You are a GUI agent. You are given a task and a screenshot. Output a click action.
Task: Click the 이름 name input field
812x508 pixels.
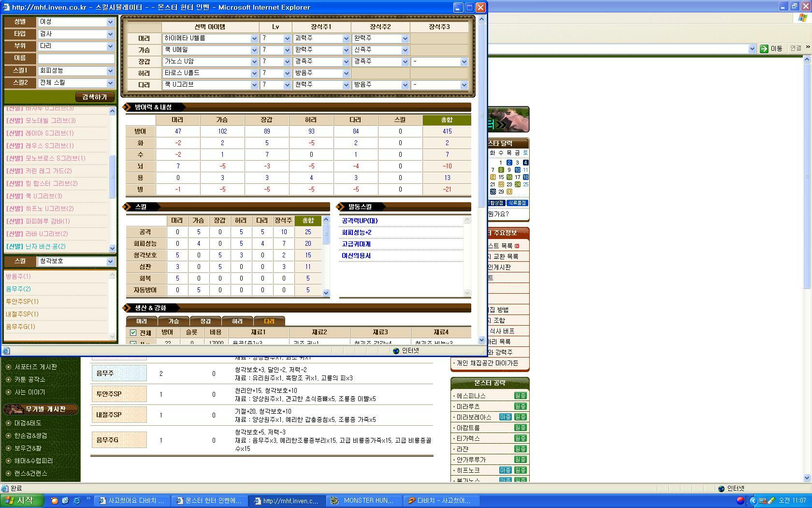point(76,58)
